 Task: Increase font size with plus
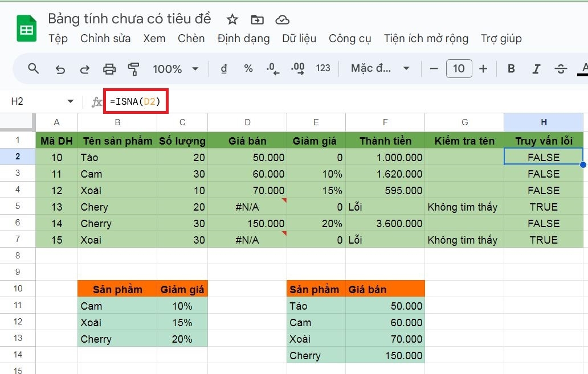pos(483,68)
